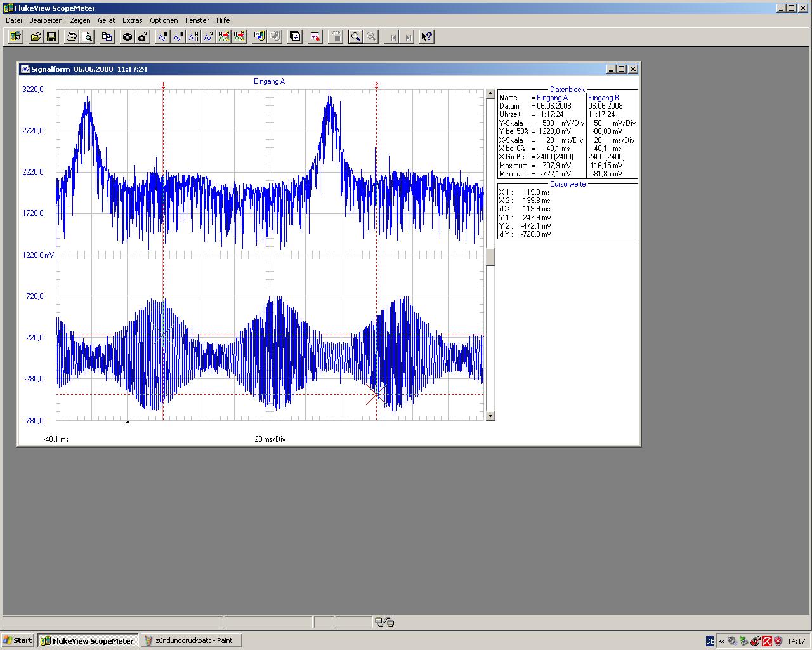Screen dimensions: 812x650
Task: Activate the context help pointer icon
Action: pyautogui.click(x=427, y=37)
